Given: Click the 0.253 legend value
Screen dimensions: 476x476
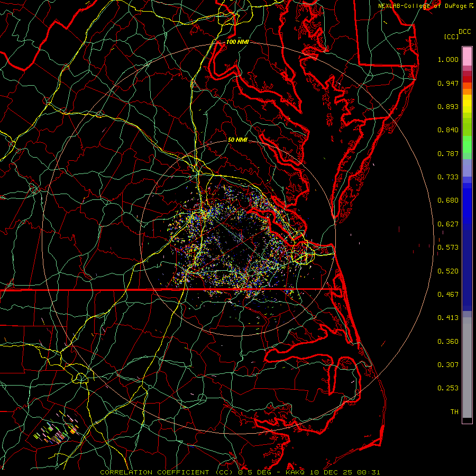Looking at the screenshot, I should pyautogui.click(x=448, y=388).
